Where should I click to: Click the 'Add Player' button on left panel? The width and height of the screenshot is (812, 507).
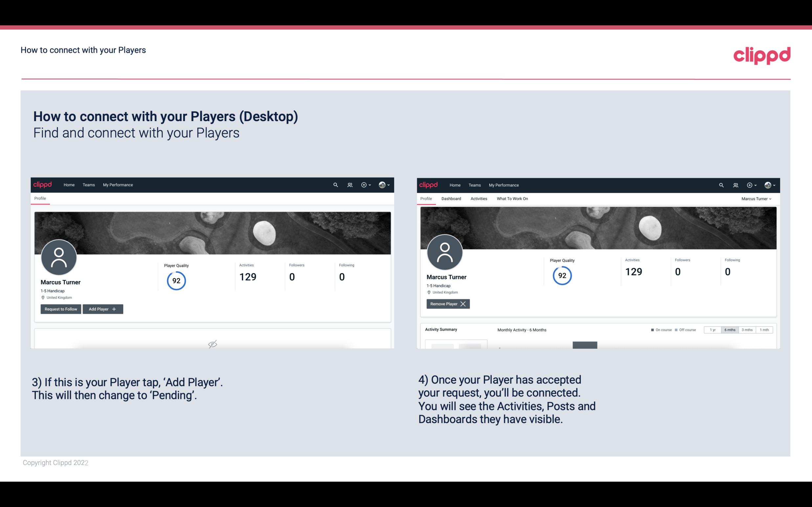[102, 308]
